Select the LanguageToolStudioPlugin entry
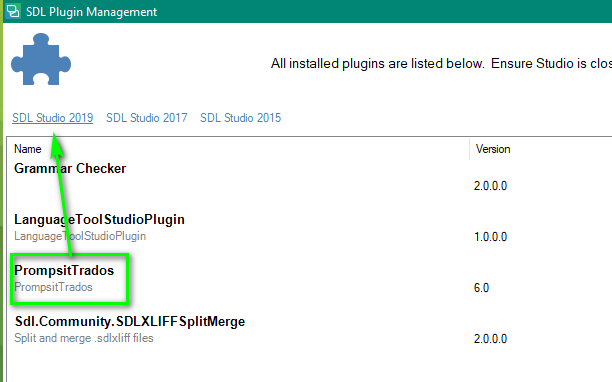612x382 pixels. [x=99, y=220]
